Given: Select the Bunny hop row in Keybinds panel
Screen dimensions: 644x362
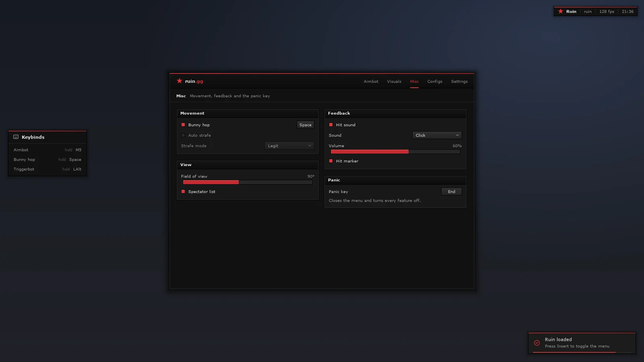Looking at the screenshot, I should point(47,159).
